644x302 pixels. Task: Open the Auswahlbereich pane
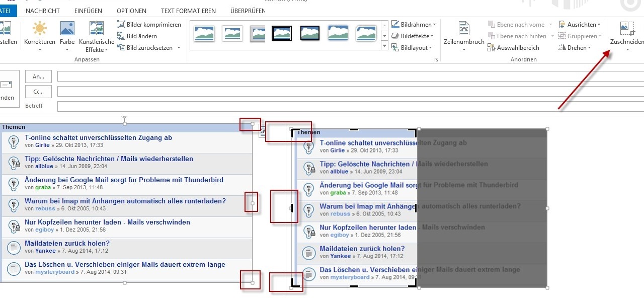[x=513, y=47]
